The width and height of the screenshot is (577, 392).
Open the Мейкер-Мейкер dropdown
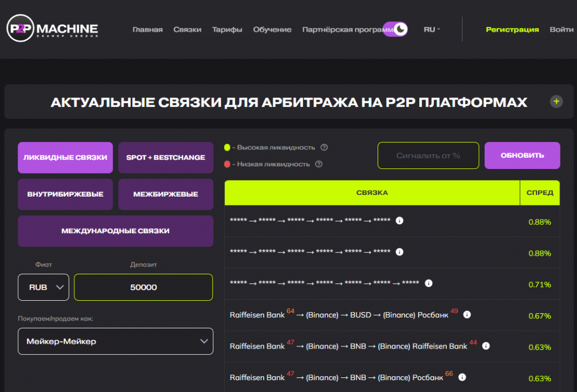[116, 341]
